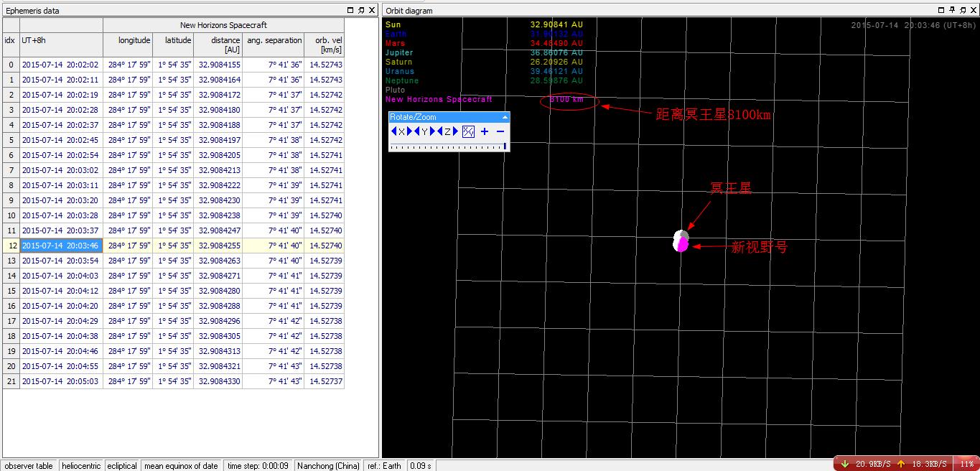
Task: Collapse the Rotate/Zoom floating panel
Action: pyautogui.click(x=505, y=117)
